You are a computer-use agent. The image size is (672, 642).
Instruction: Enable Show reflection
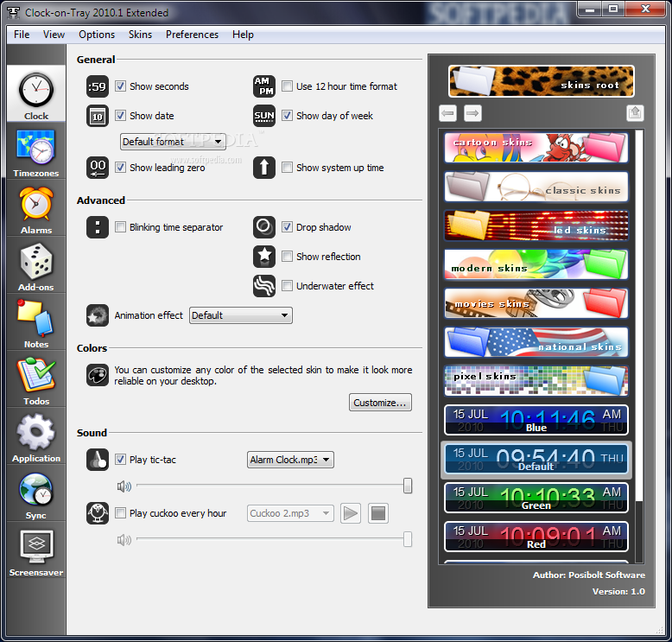[287, 257]
